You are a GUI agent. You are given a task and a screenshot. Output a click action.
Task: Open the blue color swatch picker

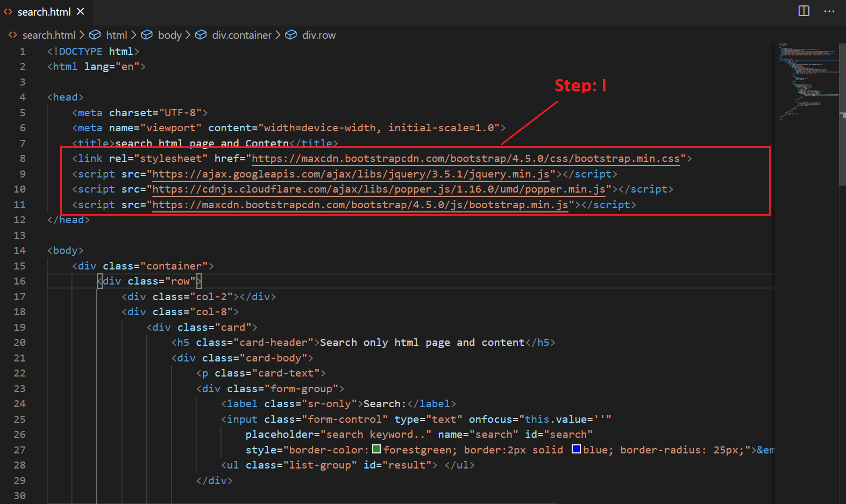[x=576, y=449]
